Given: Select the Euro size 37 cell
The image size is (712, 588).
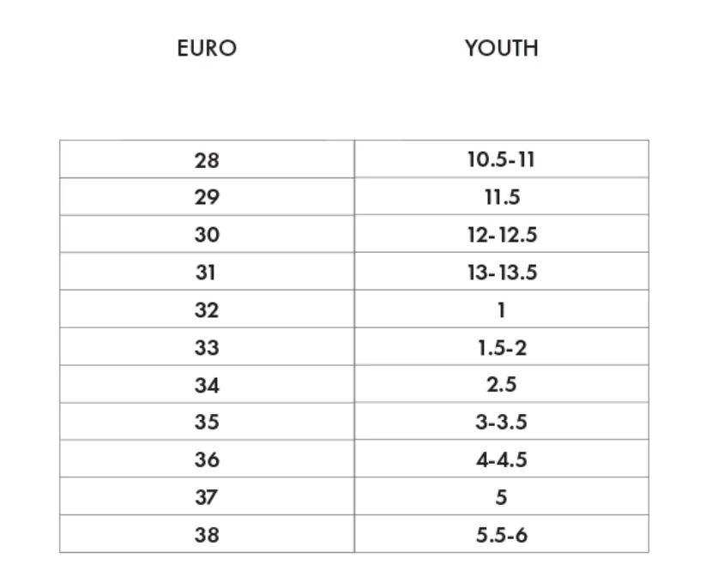Looking at the screenshot, I should point(207,497).
